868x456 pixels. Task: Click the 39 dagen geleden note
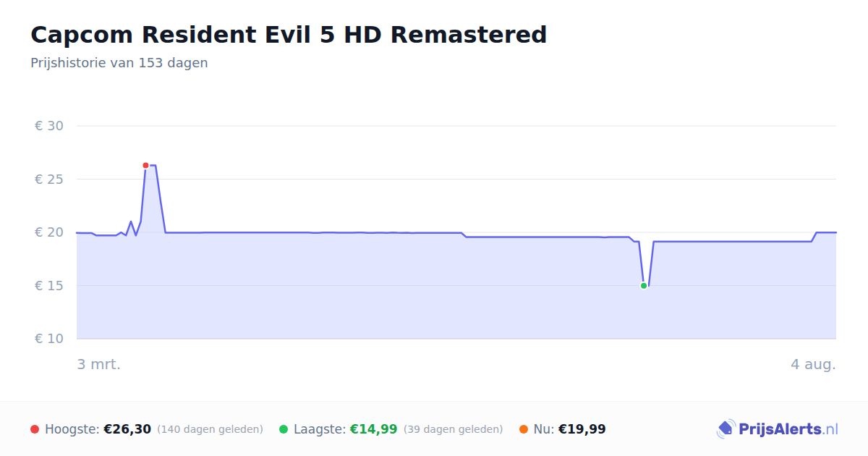[453, 429]
